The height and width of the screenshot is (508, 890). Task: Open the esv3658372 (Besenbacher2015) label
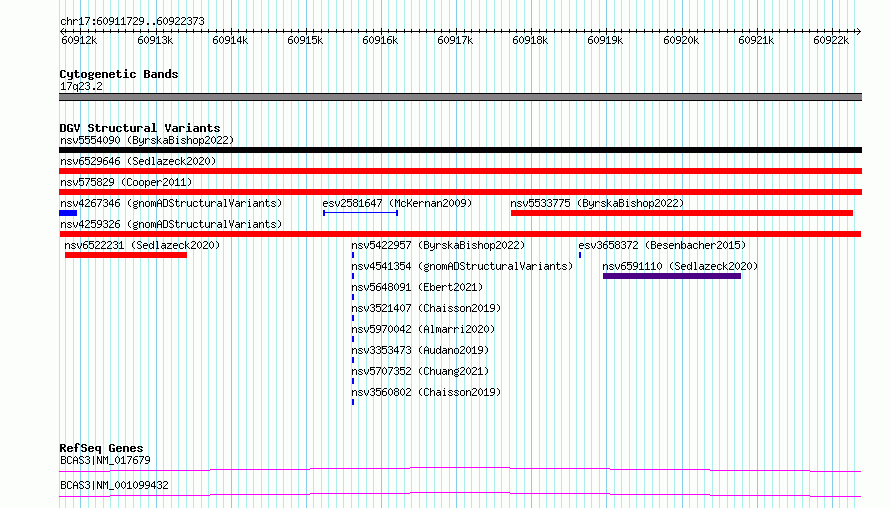(662, 245)
